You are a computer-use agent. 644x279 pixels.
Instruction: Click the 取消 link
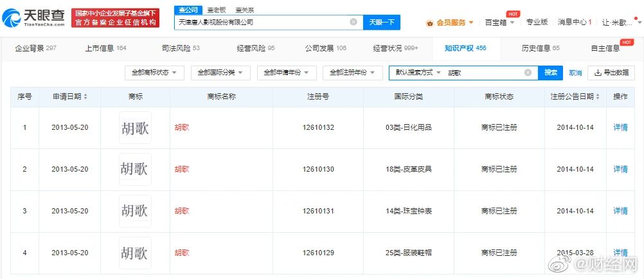[575, 73]
